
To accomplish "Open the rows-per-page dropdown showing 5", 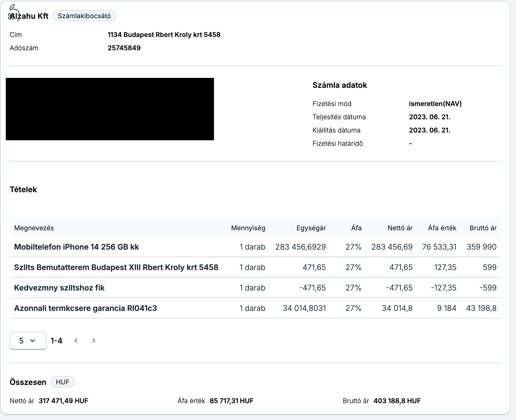I will pos(28,340).
